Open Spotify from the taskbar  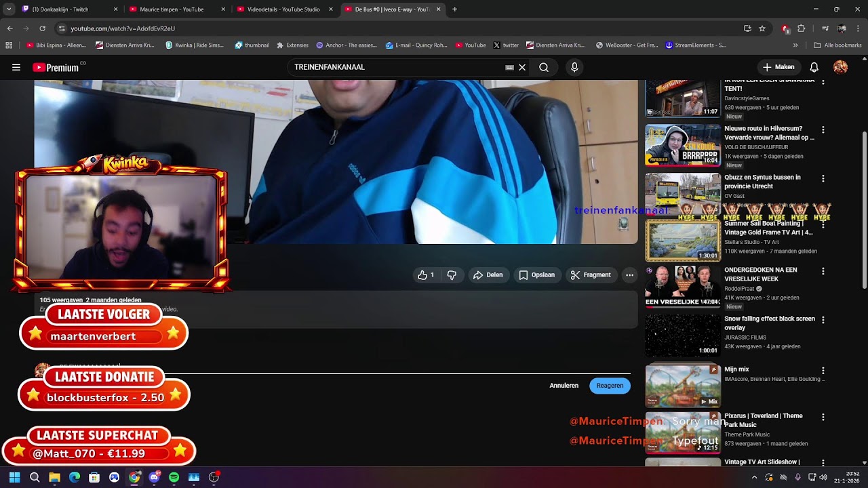coord(174,477)
